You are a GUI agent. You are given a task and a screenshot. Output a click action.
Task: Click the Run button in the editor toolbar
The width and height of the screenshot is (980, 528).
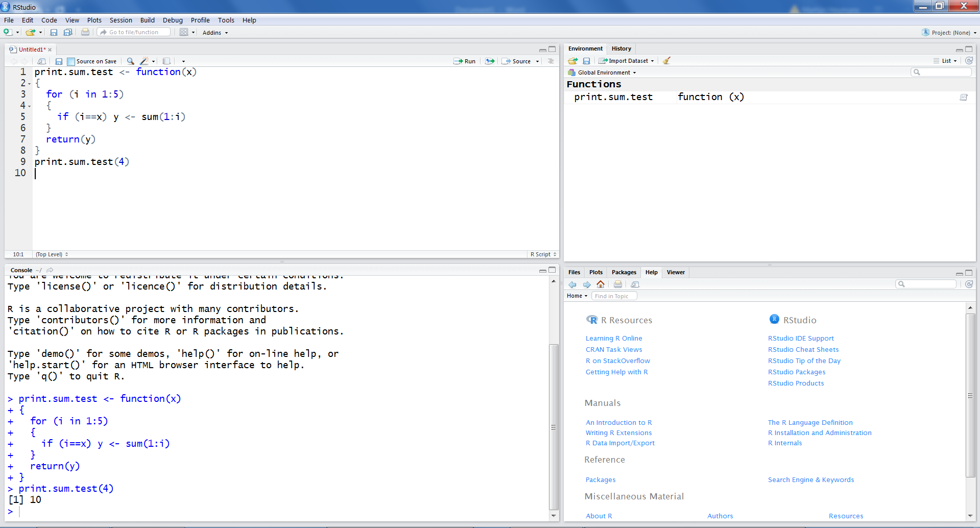pyautogui.click(x=465, y=61)
